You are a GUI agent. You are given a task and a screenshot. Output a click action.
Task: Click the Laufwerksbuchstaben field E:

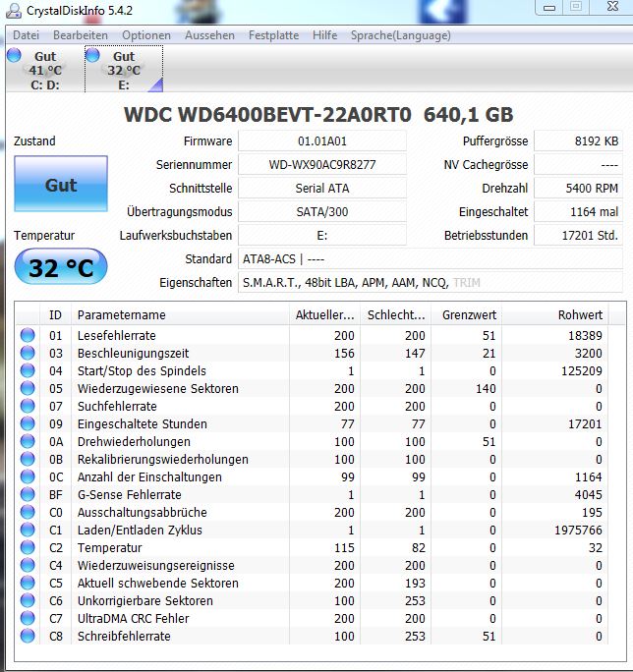click(x=322, y=235)
